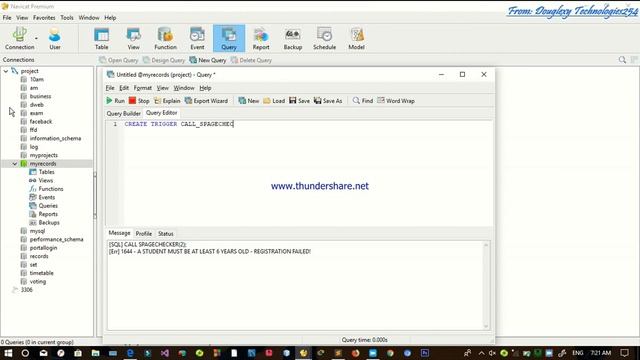The width and height of the screenshot is (640, 360).
Task: Open the Backup icon in toolbar
Action: (293, 38)
